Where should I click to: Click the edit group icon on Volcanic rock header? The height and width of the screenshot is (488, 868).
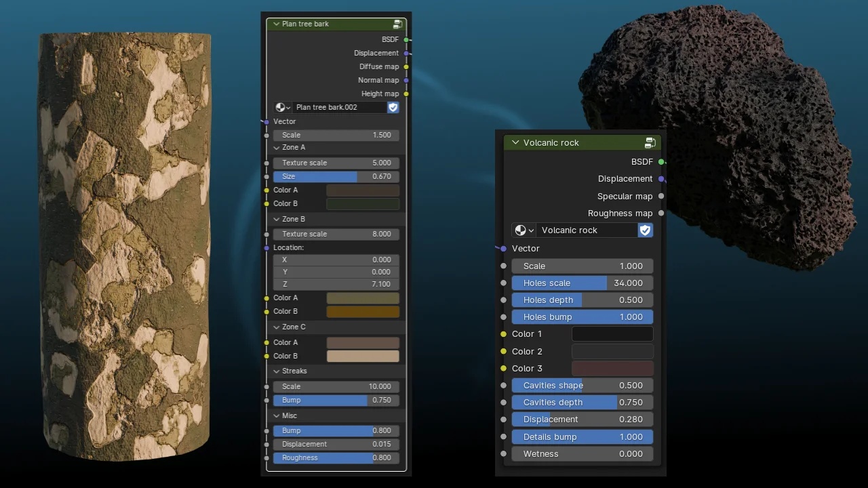pos(650,142)
